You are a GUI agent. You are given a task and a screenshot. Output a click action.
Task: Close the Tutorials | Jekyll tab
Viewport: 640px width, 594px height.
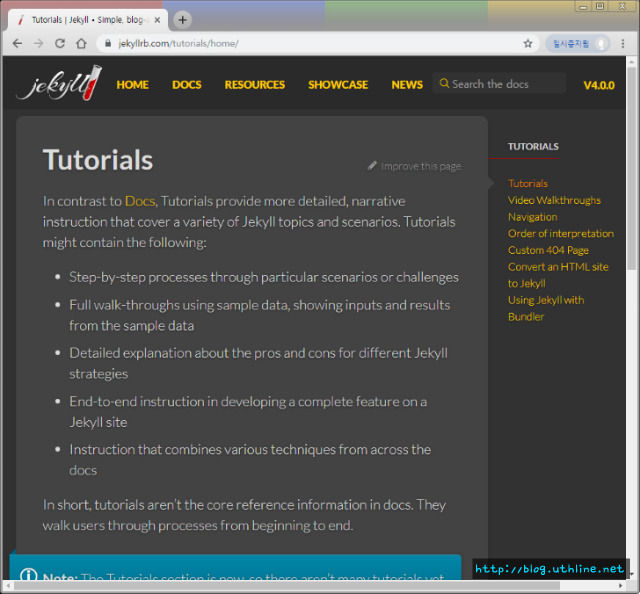pos(157,20)
